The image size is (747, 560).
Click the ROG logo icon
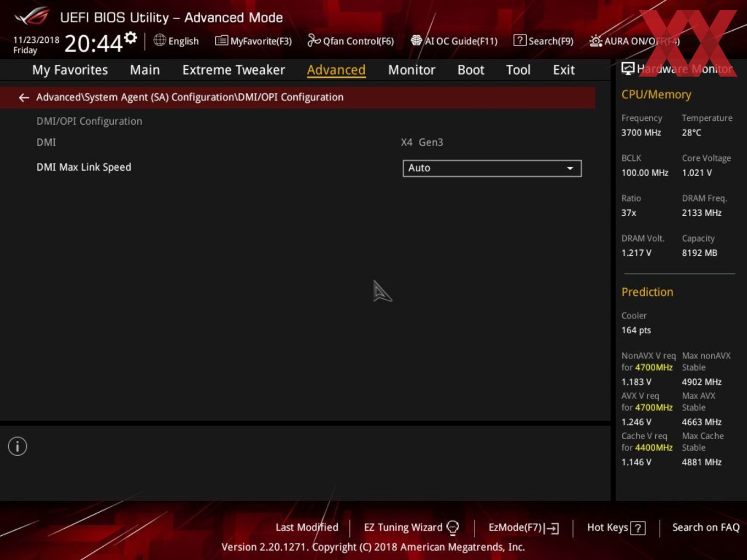32,16
